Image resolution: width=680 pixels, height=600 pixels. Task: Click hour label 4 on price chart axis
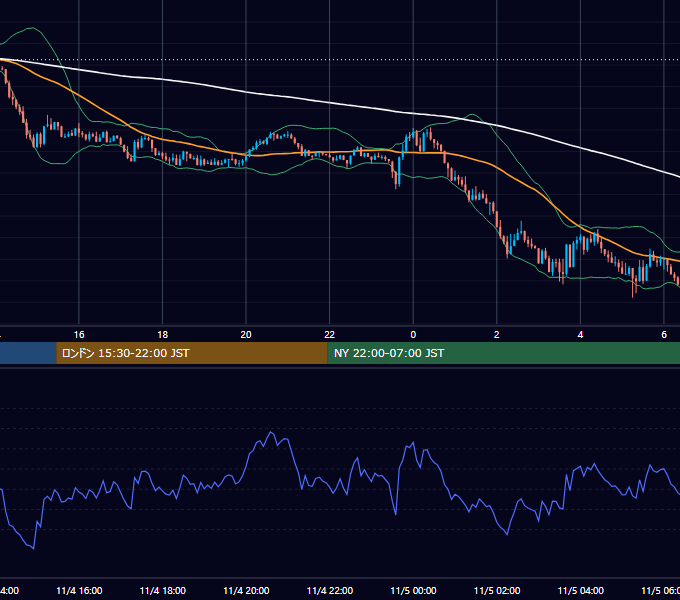pos(580,335)
